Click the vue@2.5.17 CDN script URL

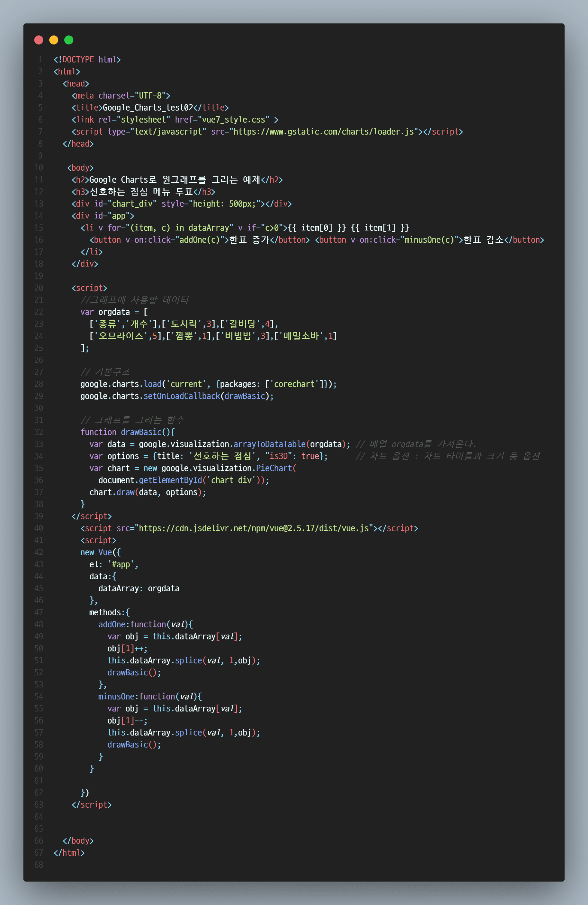(253, 529)
